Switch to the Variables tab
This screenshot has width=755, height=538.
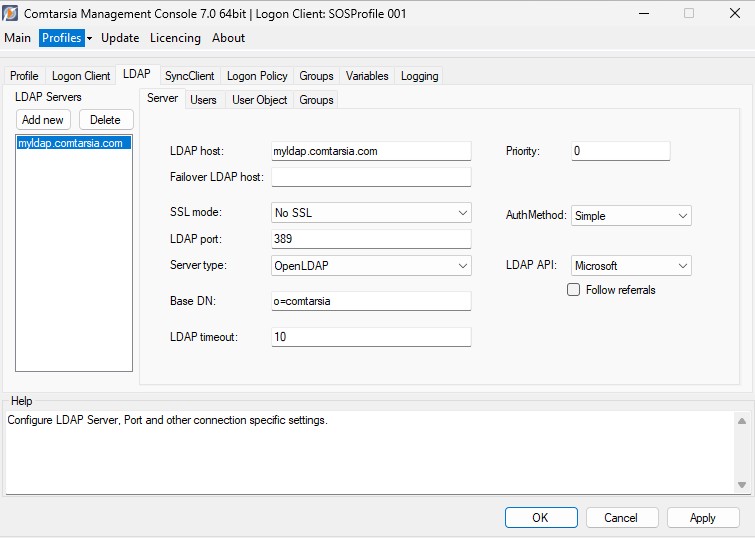point(367,76)
